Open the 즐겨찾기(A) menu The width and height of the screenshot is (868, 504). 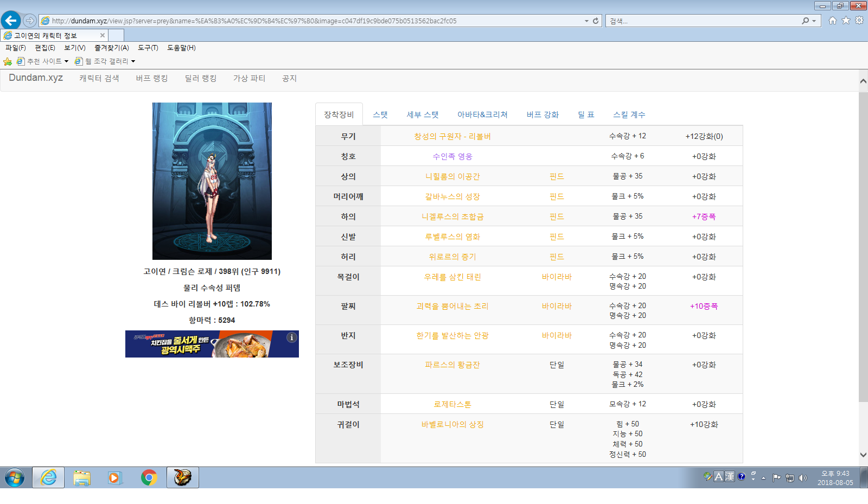point(112,48)
